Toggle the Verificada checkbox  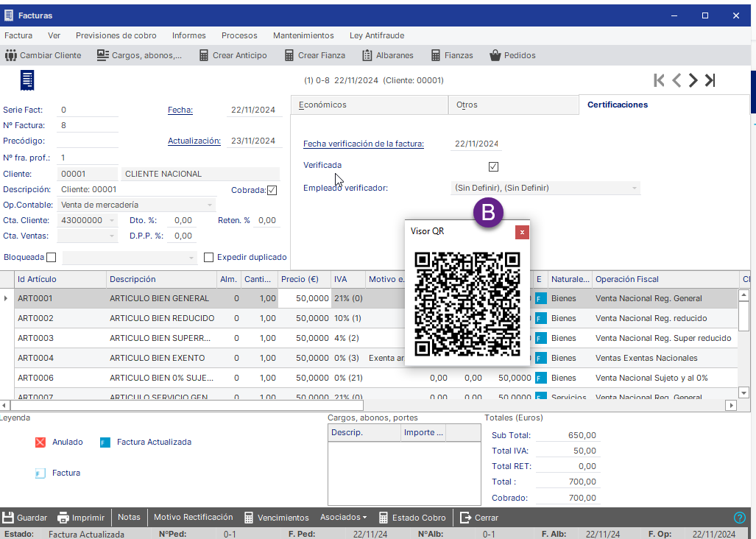point(493,167)
